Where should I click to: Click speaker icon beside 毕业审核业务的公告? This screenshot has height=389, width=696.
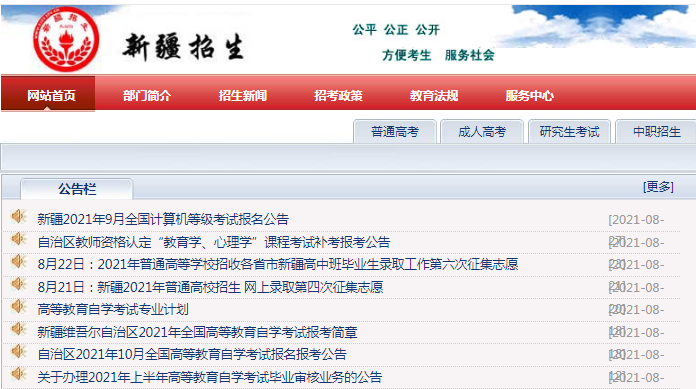[19, 374]
